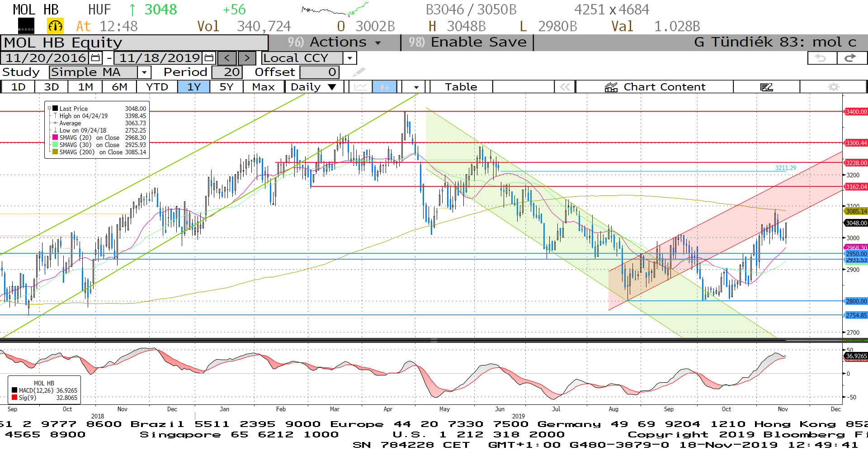868x470 pixels.
Task: Click the MOL HB Equity security field
Action: (x=135, y=43)
